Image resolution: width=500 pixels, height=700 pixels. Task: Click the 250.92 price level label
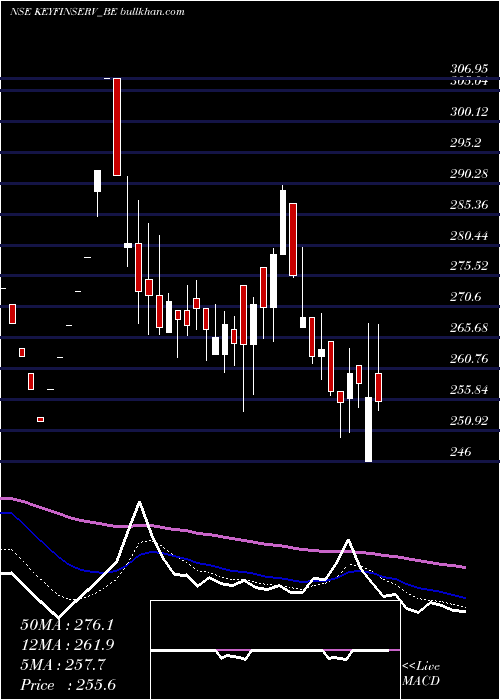click(x=469, y=421)
